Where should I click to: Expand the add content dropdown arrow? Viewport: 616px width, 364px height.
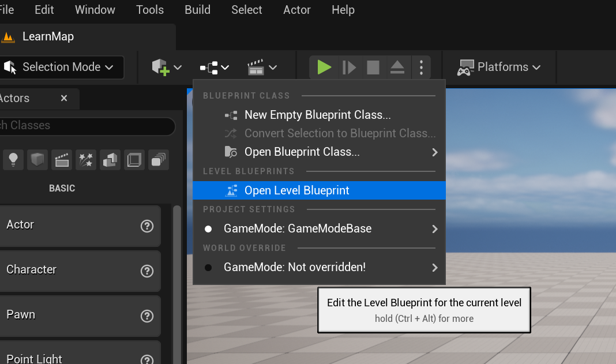point(178,67)
